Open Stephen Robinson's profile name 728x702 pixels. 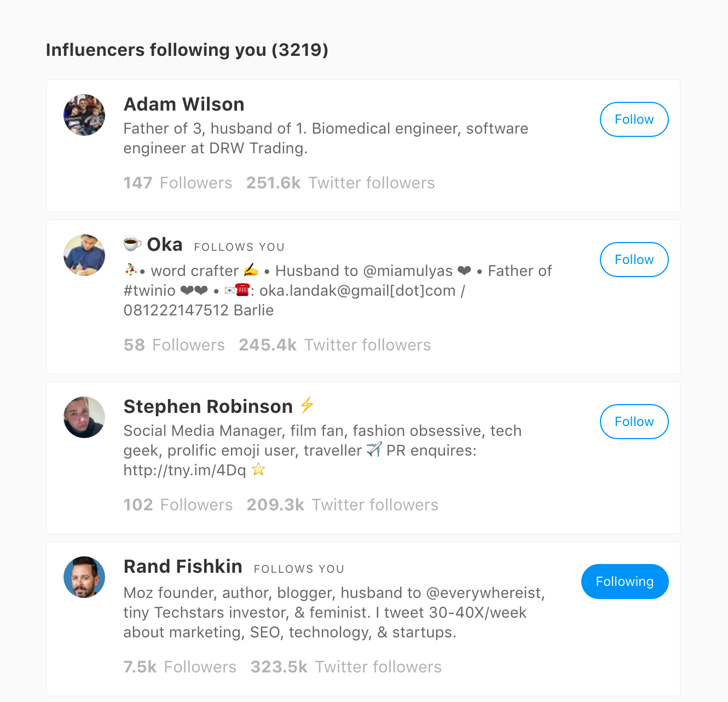[208, 406]
